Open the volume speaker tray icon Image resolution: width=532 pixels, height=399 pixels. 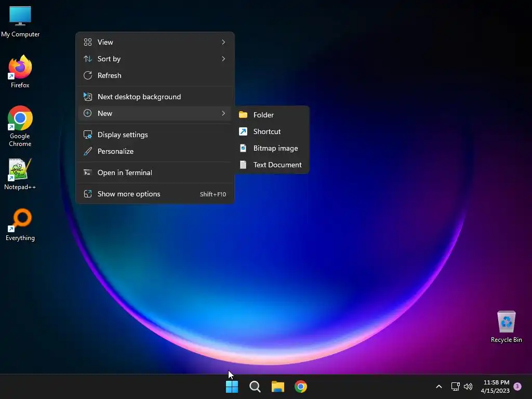[468, 387]
